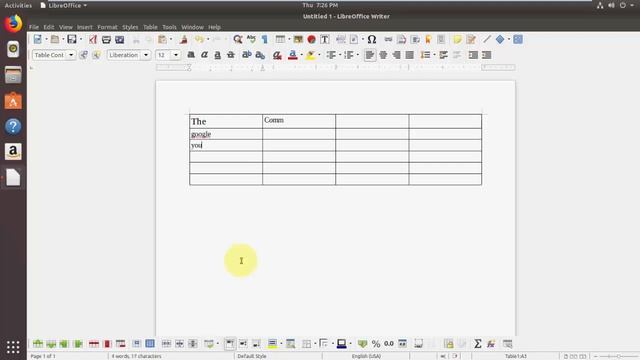Open the Format menu

(107, 27)
